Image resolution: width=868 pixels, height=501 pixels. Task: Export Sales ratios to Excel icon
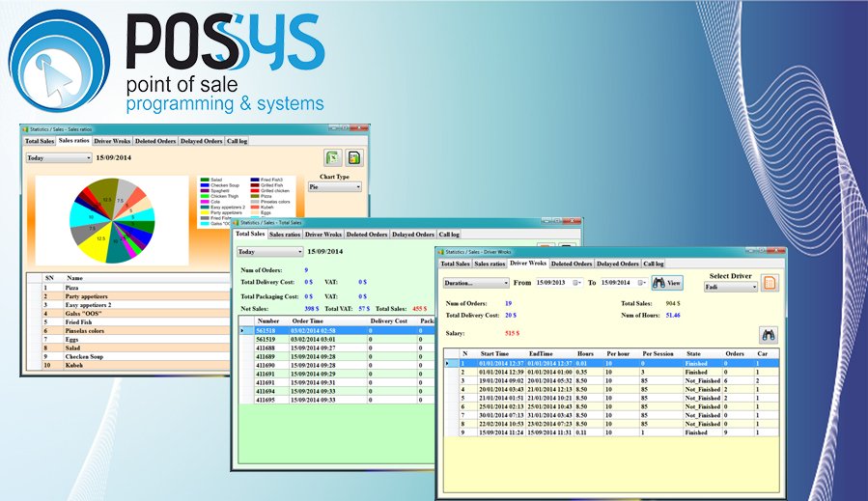point(333,157)
